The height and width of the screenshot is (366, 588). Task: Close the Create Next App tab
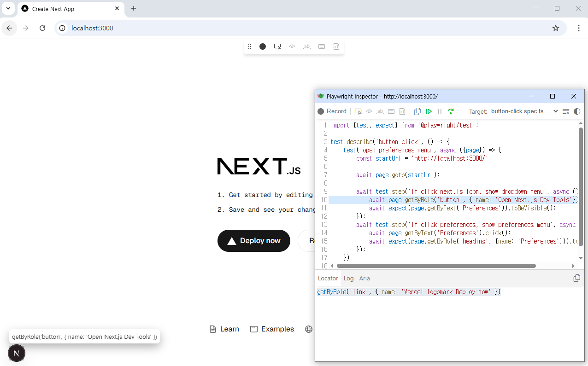[117, 8]
